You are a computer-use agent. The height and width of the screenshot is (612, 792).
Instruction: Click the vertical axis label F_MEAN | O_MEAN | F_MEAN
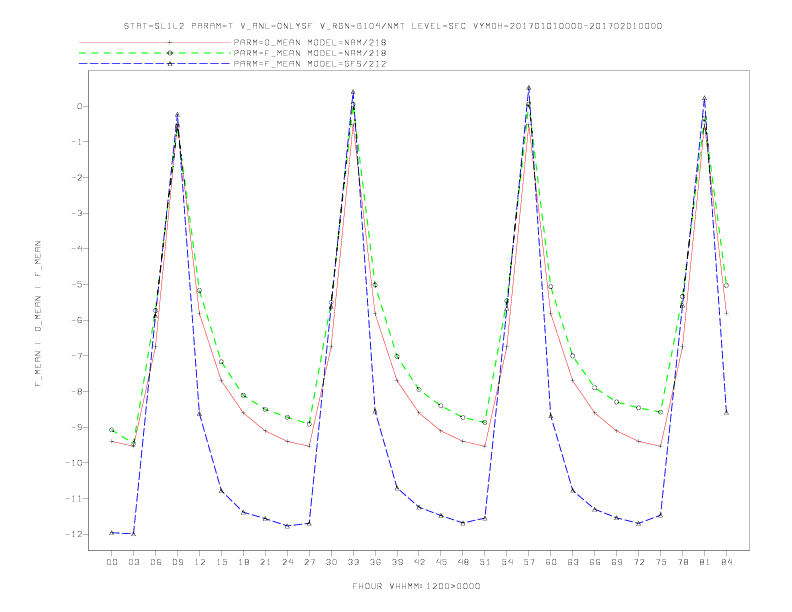[38, 314]
